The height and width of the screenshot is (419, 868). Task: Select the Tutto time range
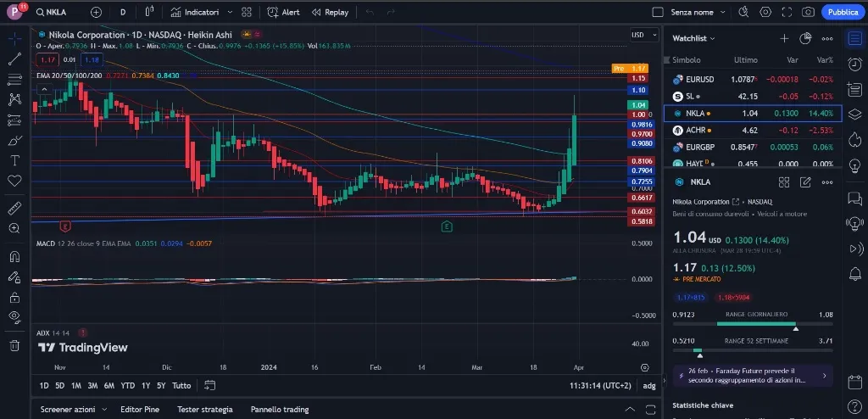pyautogui.click(x=181, y=385)
